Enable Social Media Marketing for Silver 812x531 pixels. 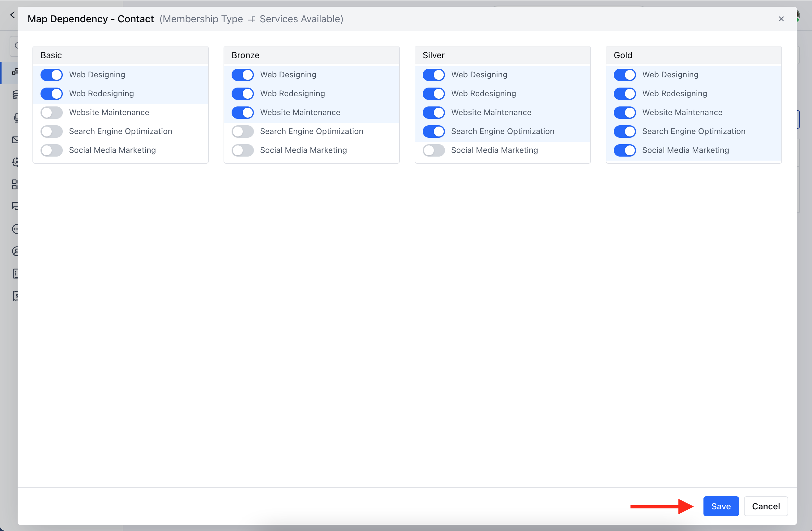coord(434,150)
